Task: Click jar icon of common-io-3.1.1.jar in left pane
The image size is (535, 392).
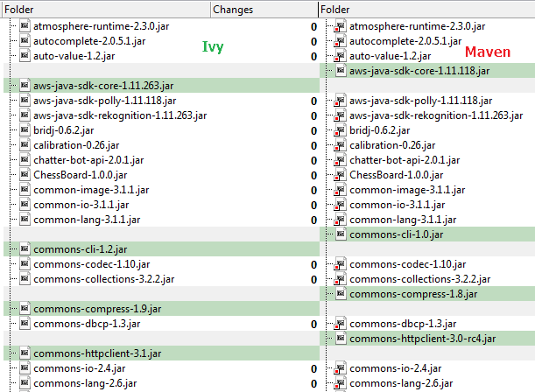Action: [25, 205]
